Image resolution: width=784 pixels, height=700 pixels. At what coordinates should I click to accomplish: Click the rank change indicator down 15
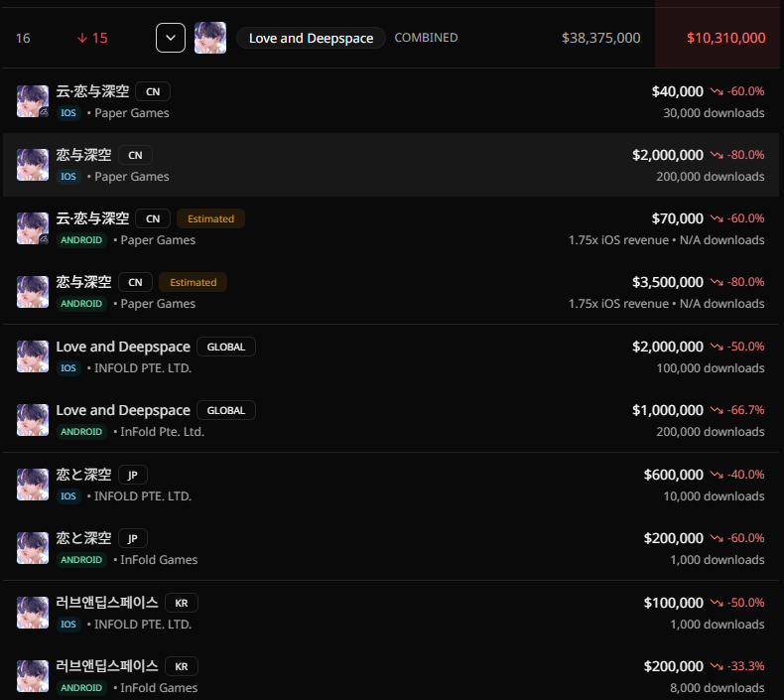(x=92, y=38)
